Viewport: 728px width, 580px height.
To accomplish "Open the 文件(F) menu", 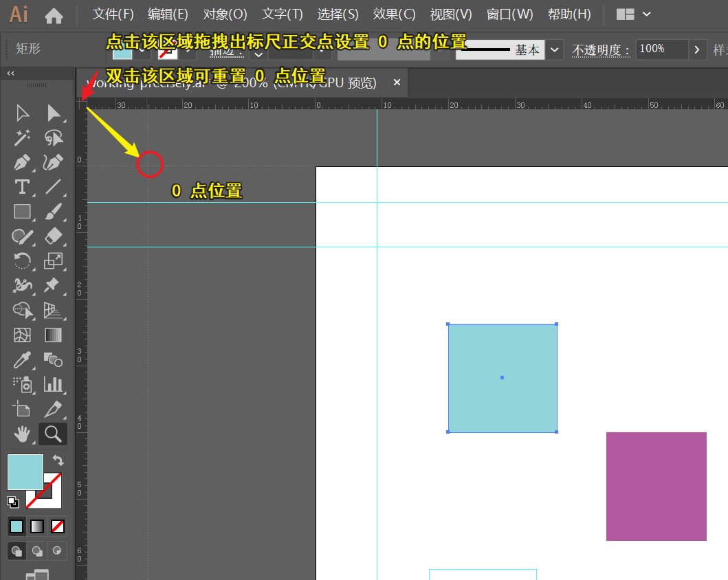I will coord(113,14).
